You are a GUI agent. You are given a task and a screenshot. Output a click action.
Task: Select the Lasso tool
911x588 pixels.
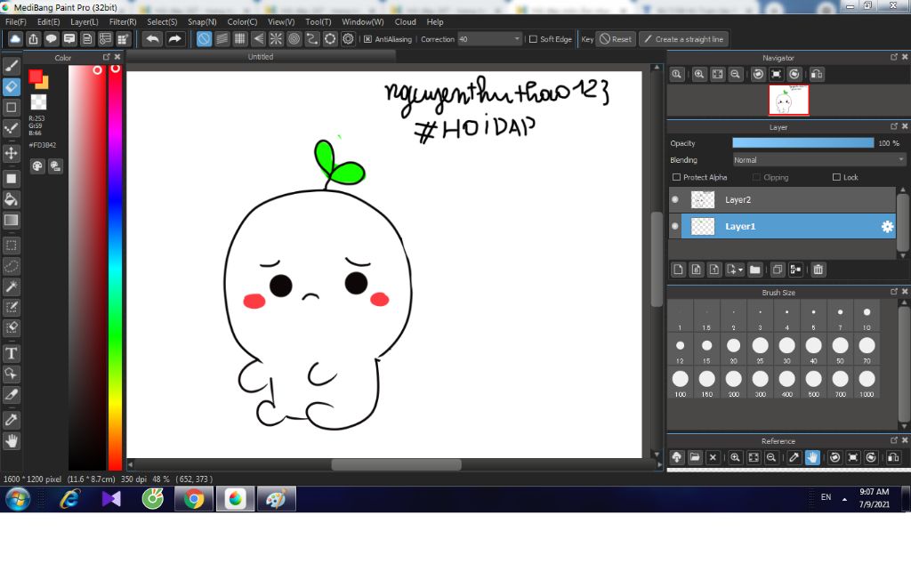pyautogui.click(x=11, y=266)
